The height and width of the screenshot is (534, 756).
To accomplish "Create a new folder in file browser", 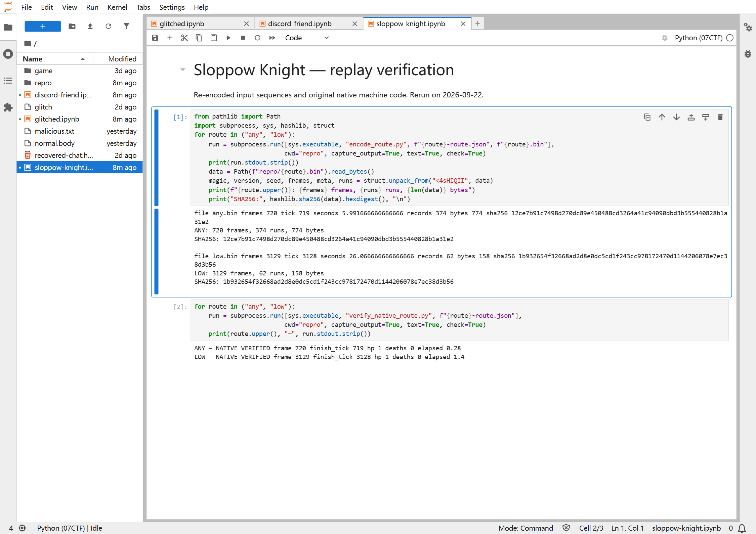I will click(72, 26).
